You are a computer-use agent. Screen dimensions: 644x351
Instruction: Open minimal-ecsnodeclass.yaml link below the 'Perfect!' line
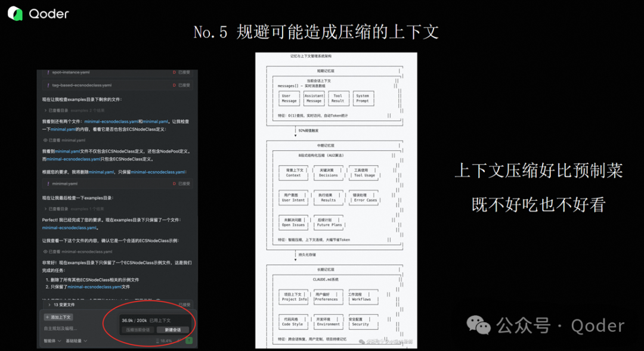click(69, 228)
